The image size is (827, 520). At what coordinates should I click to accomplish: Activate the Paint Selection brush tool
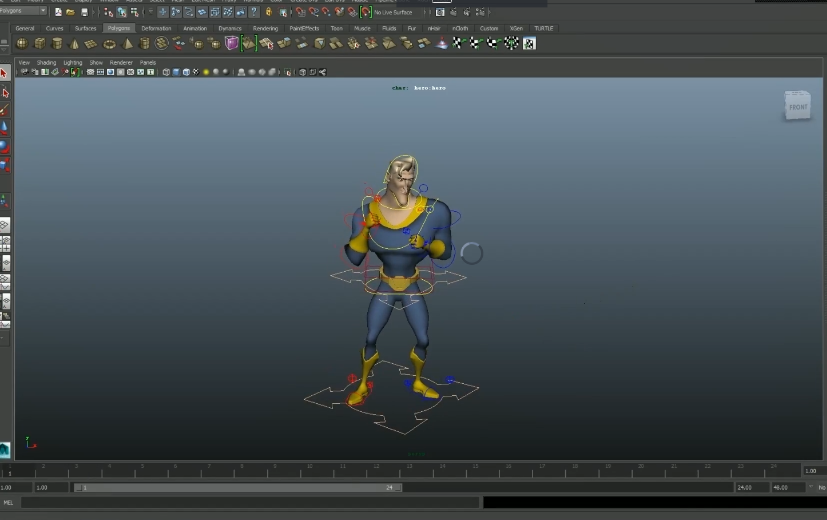[5, 110]
